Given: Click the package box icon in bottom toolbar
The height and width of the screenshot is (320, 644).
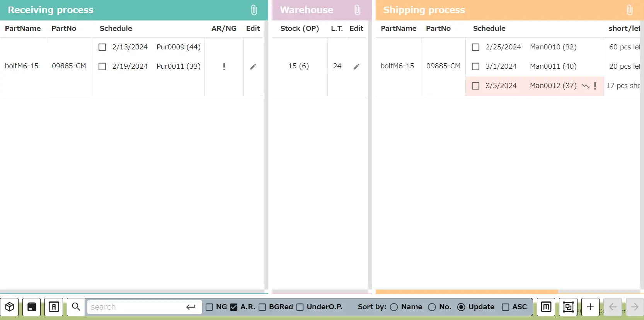Looking at the screenshot, I should click(10, 307).
